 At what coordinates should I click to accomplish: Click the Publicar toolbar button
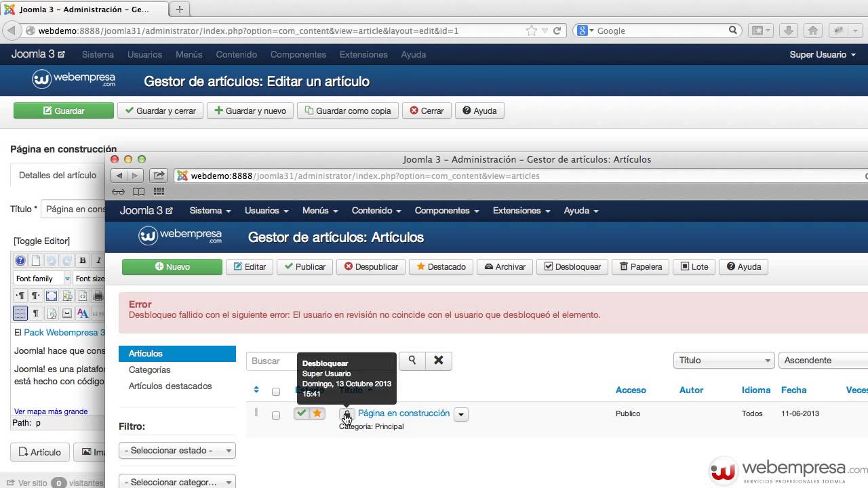point(305,267)
